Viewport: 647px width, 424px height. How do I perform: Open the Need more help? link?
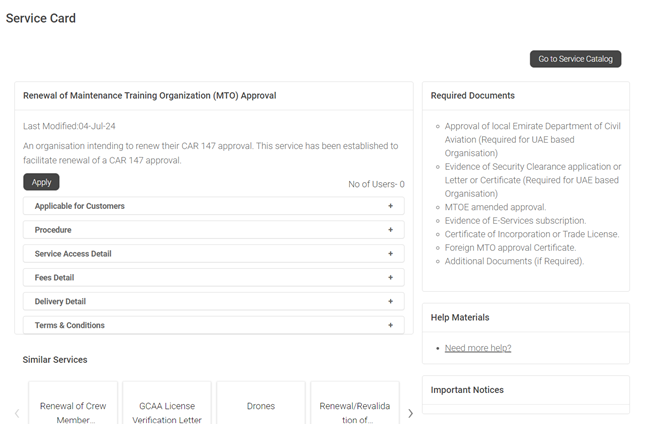(478, 348)
